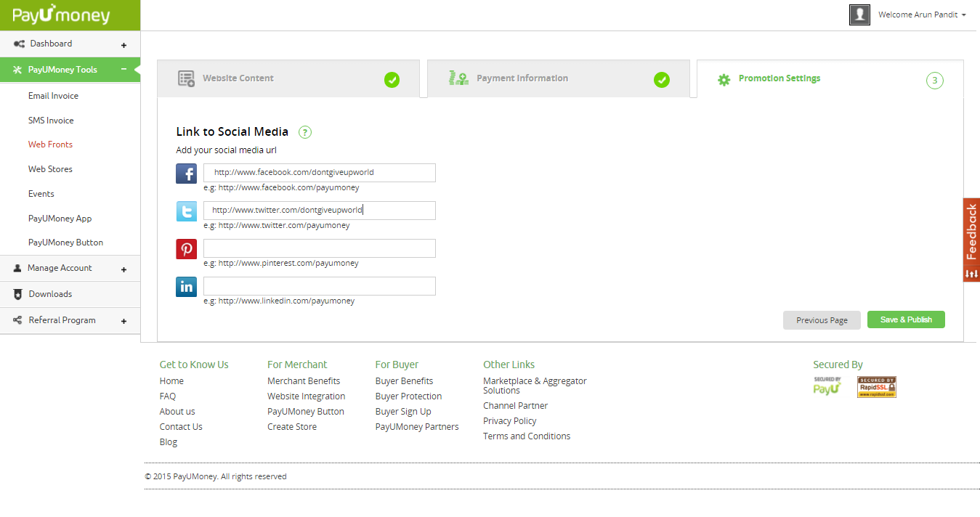Open Email Invoice
This screenshot has width=980, height=517.
tap(53, 96)
